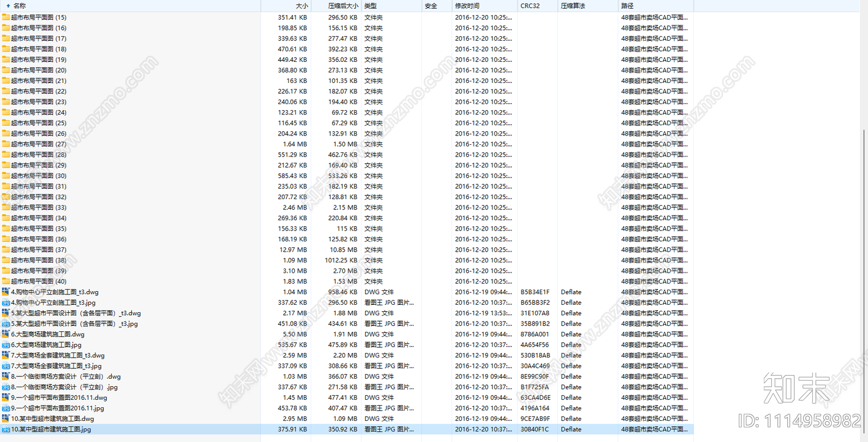Select folder name 超市布局平面图 (28)
This screenshot has width=868, height=442.
coord(39,155)
